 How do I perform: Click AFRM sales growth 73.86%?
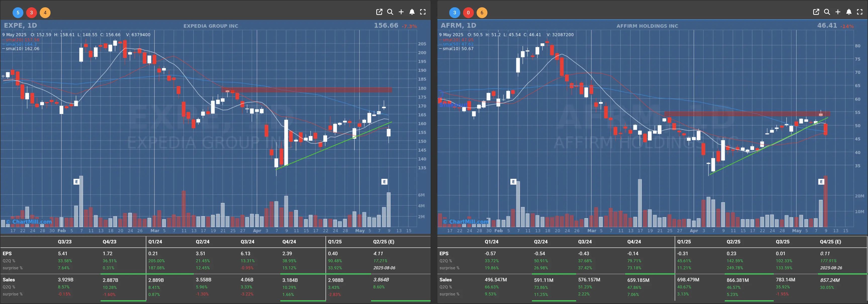click(541, 287)
